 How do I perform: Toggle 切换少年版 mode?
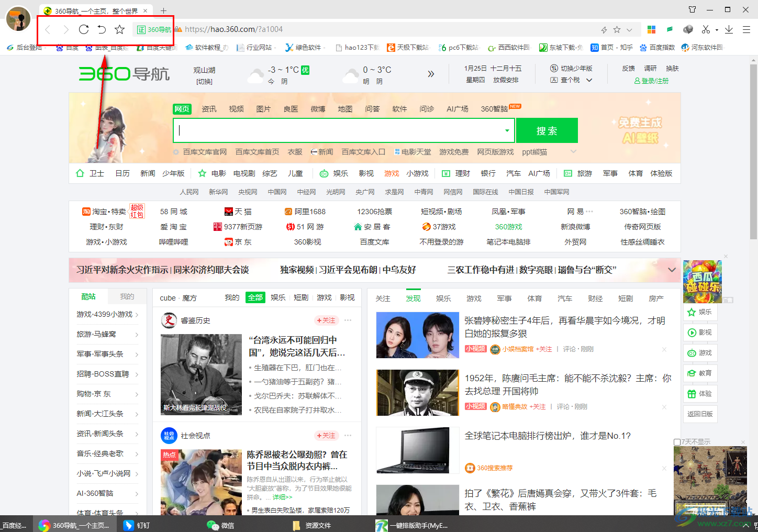tap(572, 69)
